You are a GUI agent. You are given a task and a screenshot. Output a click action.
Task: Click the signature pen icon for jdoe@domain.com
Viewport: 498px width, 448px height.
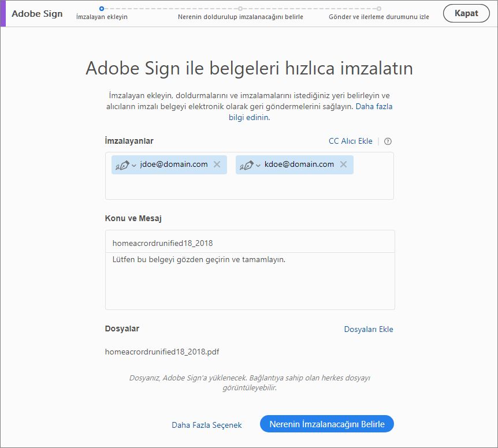(122, 165)
